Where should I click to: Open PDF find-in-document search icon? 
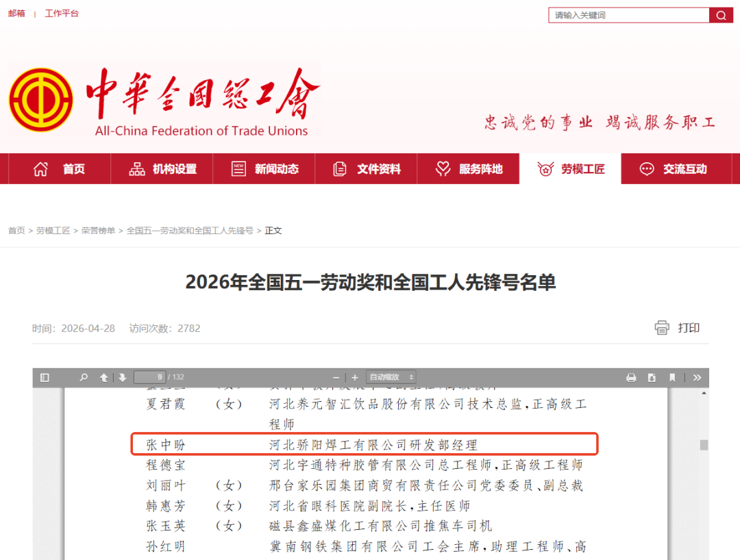click(84, 378)
